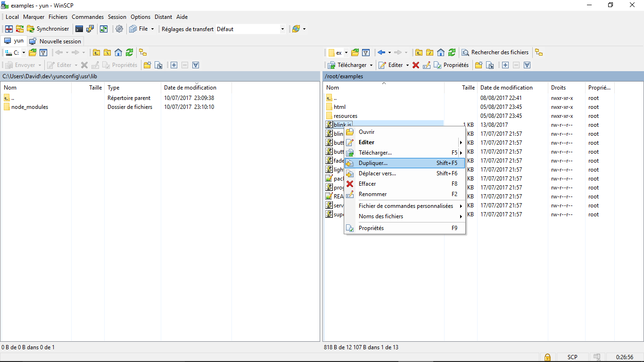Click remote new link icon

click(x=490, y=65)
